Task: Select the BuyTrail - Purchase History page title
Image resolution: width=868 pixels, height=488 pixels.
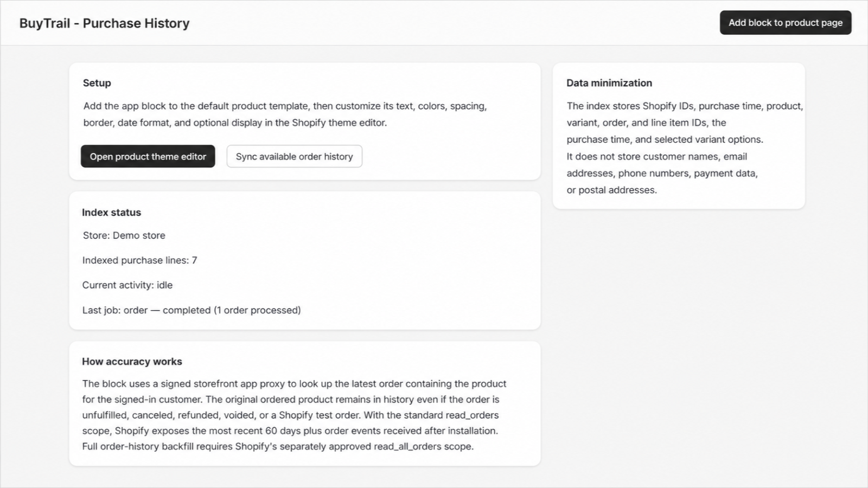Action: (x=105, y=23)
